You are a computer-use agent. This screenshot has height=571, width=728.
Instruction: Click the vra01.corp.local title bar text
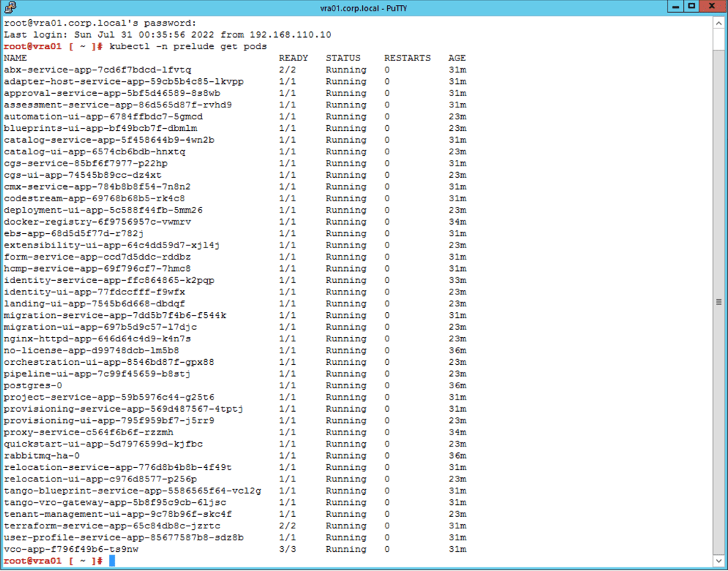coord(364,8)
